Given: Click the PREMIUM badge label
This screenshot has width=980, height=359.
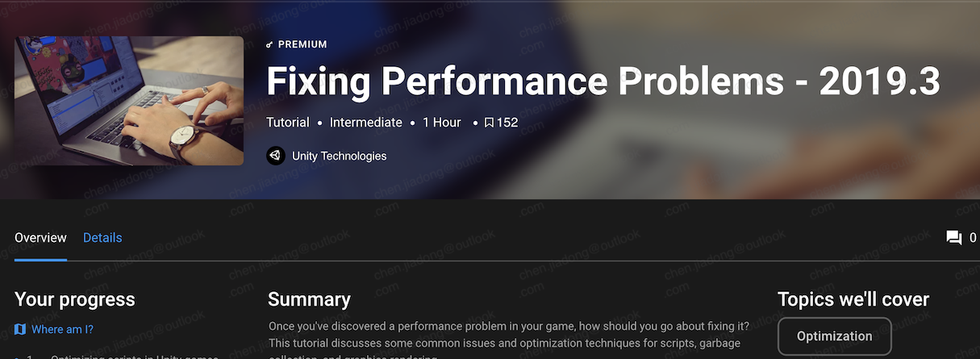Looking at the screenshot, I should [x=302, y=45].
